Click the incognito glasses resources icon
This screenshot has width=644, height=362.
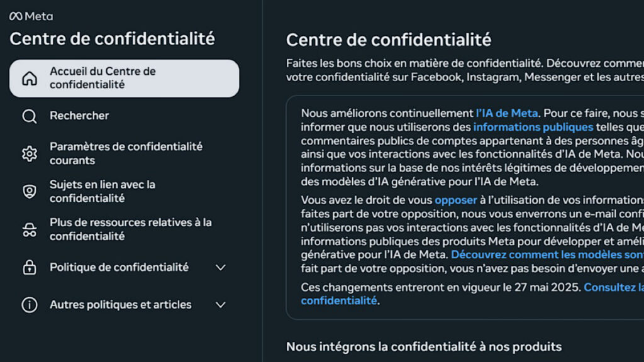coord(30,230)
